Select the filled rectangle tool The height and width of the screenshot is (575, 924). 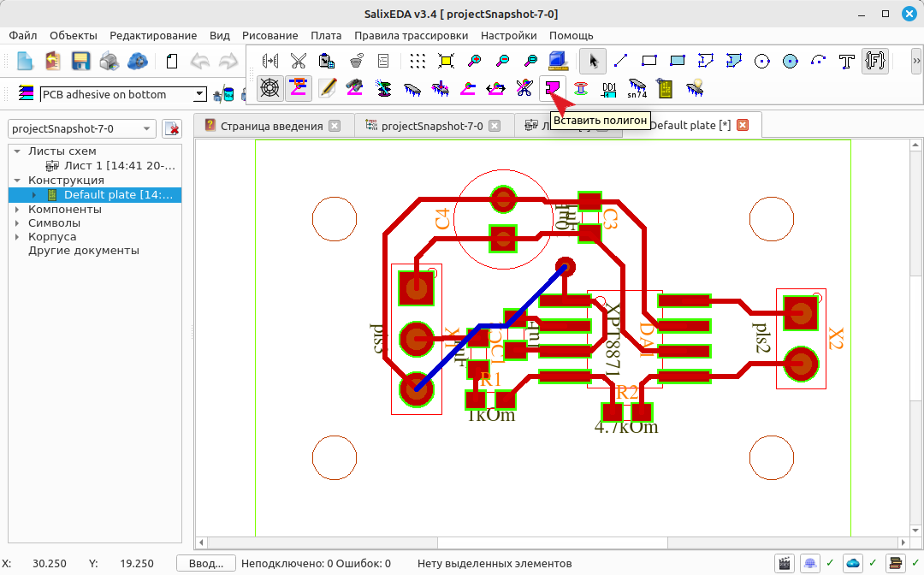(677, 61)
